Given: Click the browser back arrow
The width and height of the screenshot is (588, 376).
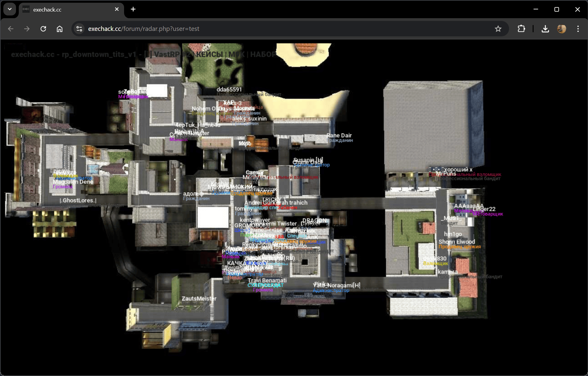Looking at the screenshot, I should pos(11,29).
